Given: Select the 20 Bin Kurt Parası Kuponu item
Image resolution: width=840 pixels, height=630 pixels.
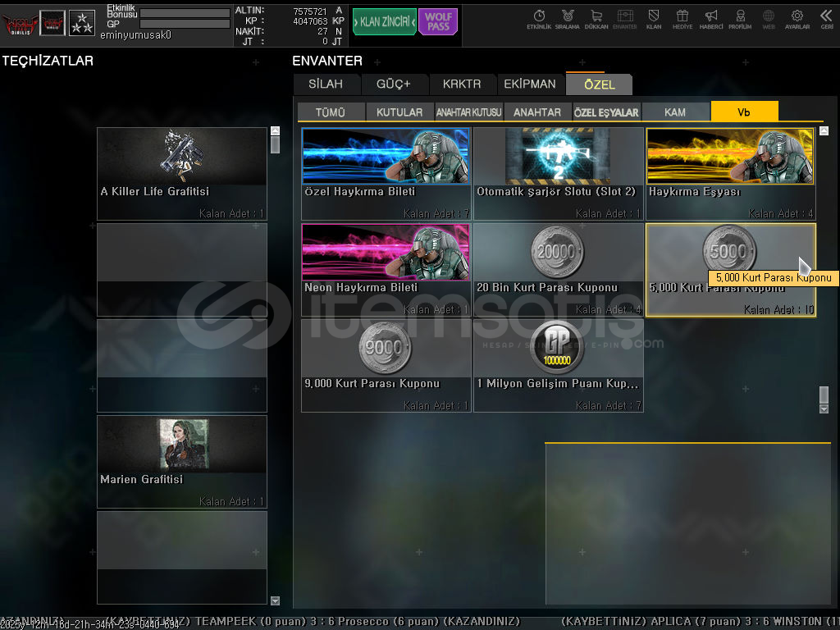Looking at the screenshot, I should (x=558, y=269).
